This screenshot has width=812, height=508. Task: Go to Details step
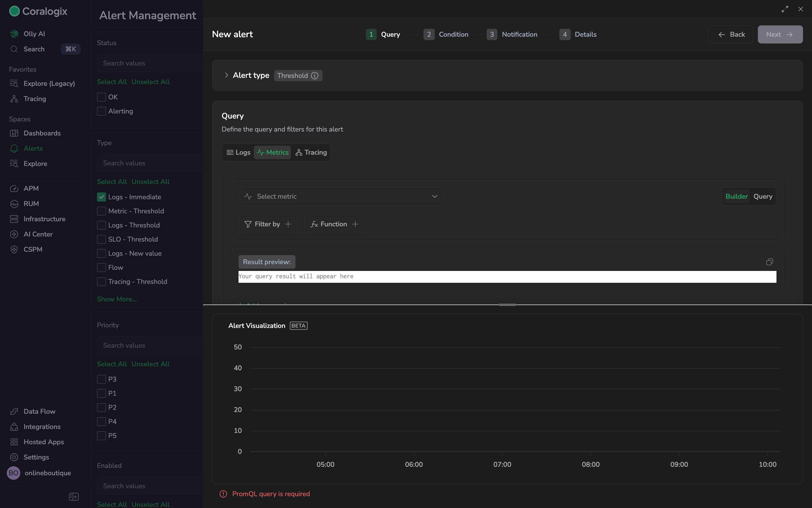[578, 34]
